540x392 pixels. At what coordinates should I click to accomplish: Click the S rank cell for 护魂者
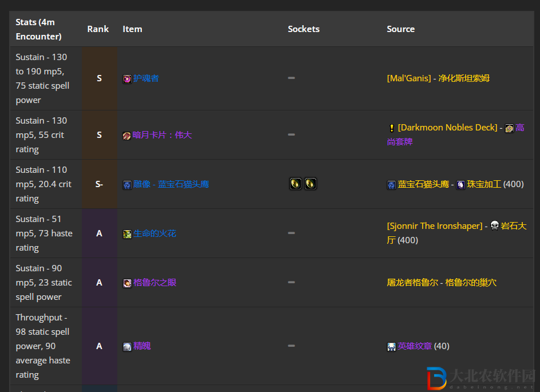tap(99, 78)
